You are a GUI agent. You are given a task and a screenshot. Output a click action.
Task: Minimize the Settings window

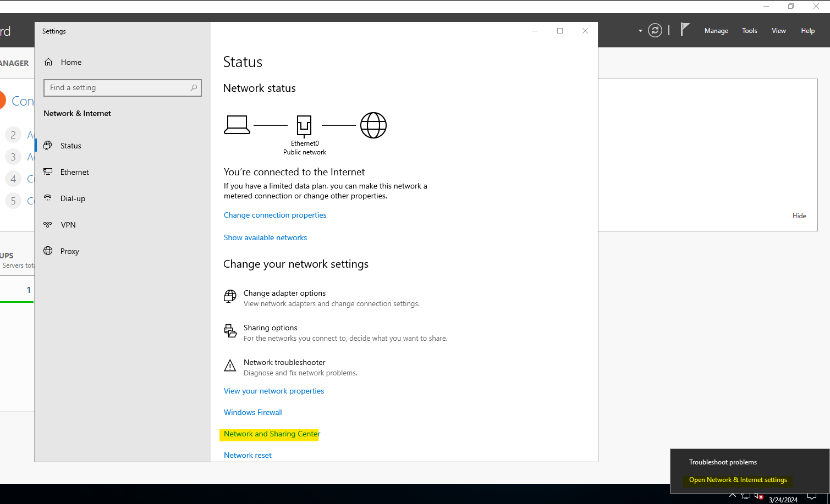[x=535, y=31]
